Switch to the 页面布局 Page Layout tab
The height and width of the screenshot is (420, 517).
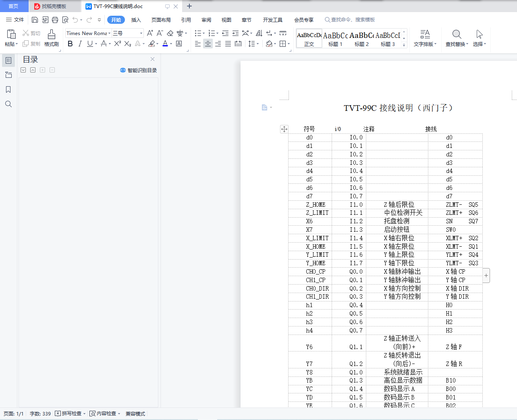click(161, 20)
